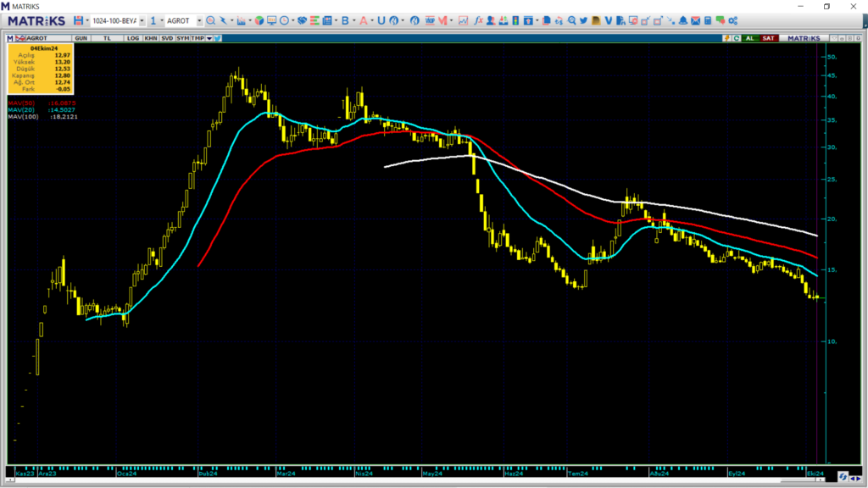This screenshot has height=488, width=868.
Task: Open the dropdown arrow beside save icon
Action: coord(87,20)
